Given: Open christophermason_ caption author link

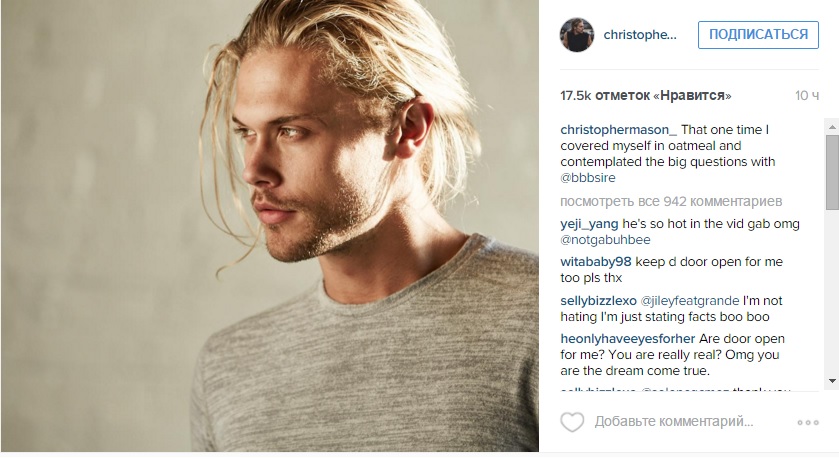Looking at the screenshot, I should [x=619, y=129].
